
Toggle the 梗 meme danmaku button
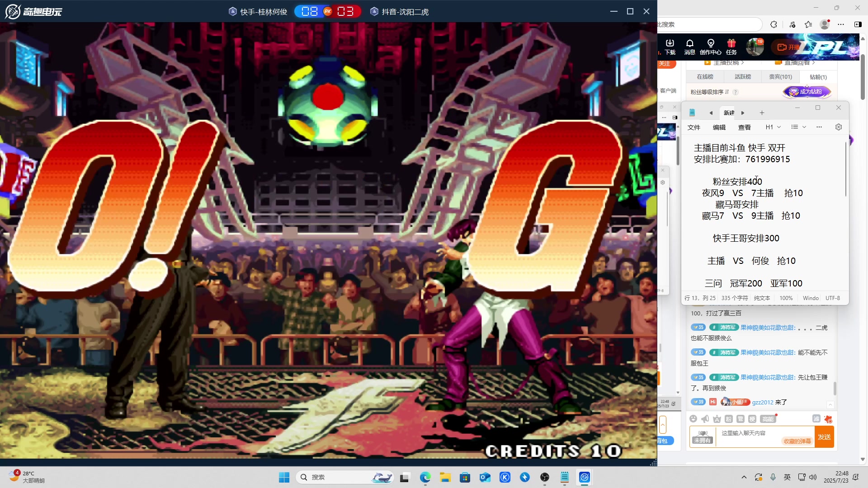[x=752, y=419]
